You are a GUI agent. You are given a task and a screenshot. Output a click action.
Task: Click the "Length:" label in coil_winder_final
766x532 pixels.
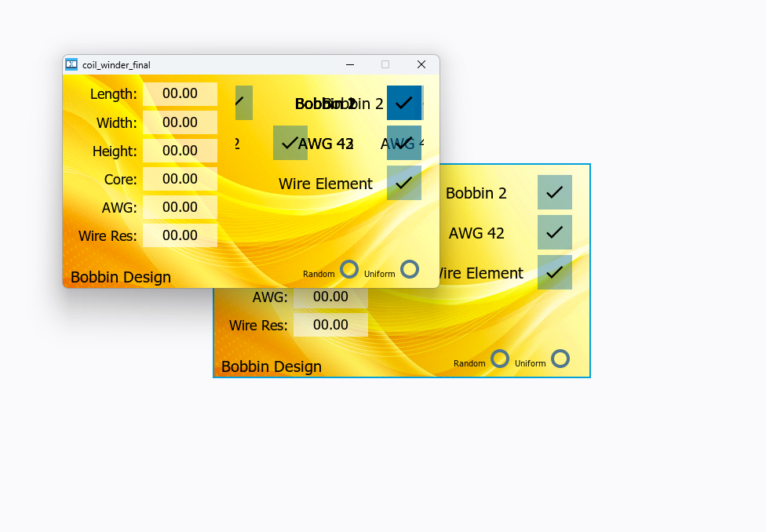[x=113, y=94]
